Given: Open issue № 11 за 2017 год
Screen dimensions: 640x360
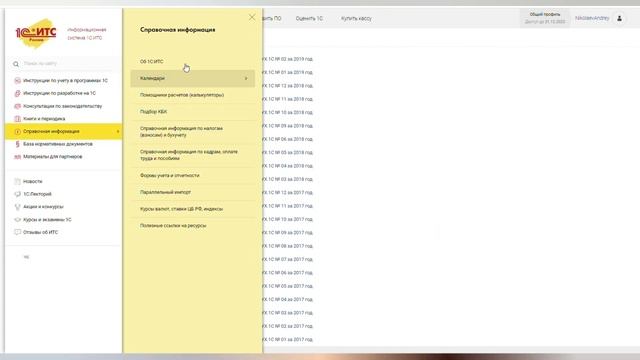Looking at the screenshot, I should click(288, 206).
